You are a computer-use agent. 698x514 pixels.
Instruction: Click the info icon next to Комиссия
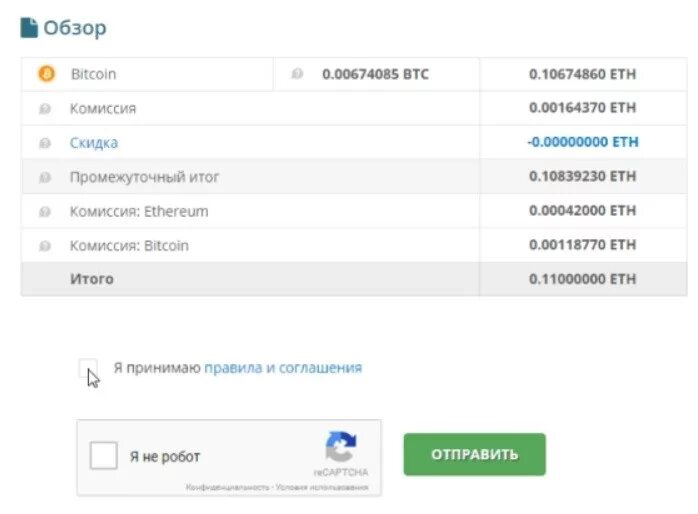coord(45,109)
